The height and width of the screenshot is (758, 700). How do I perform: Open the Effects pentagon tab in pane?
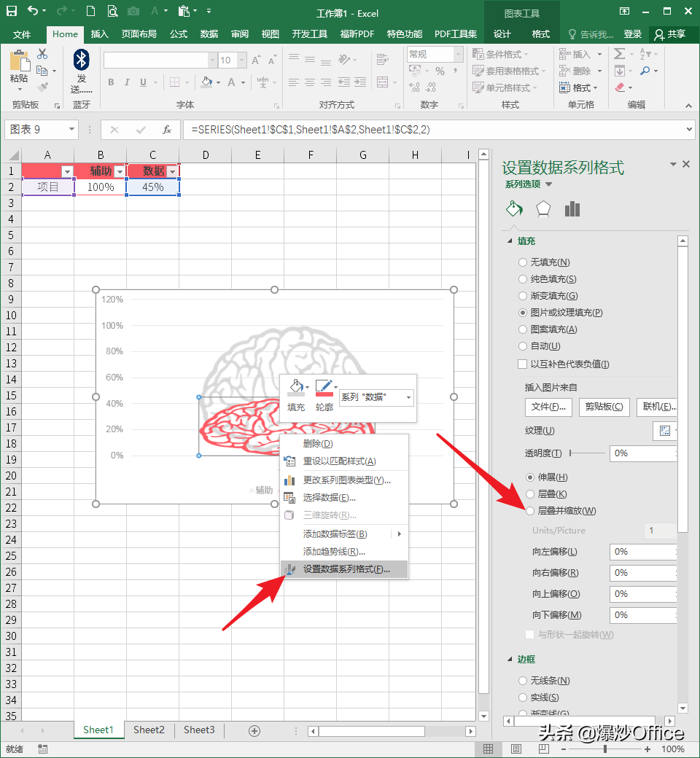click(543, 209)
